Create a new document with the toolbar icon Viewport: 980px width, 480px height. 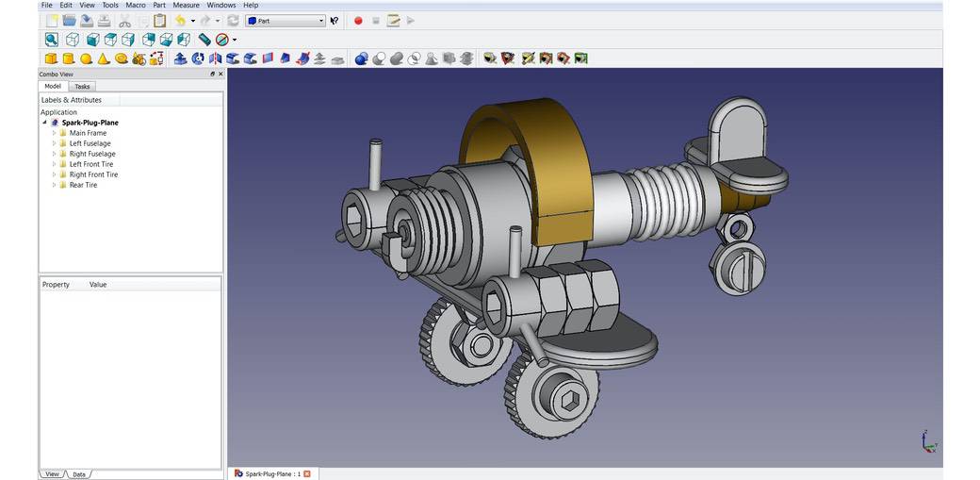pos(52,21)
